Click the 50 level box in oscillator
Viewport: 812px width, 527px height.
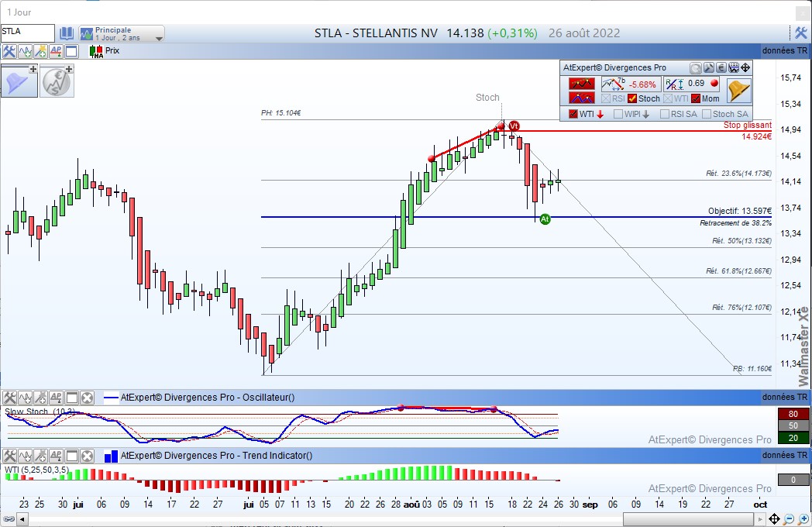click(x=793, y=426)
